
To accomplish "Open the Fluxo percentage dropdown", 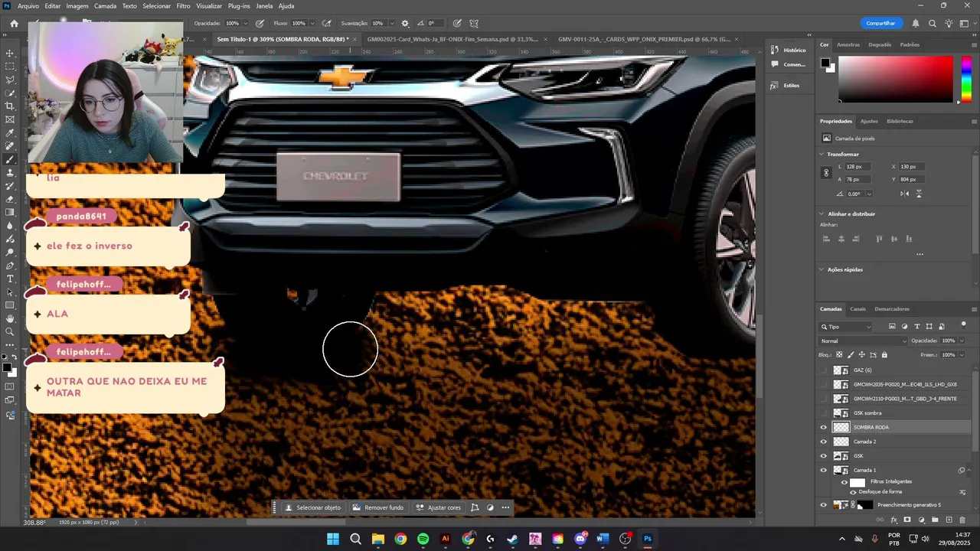I will (x=312, y=23).
